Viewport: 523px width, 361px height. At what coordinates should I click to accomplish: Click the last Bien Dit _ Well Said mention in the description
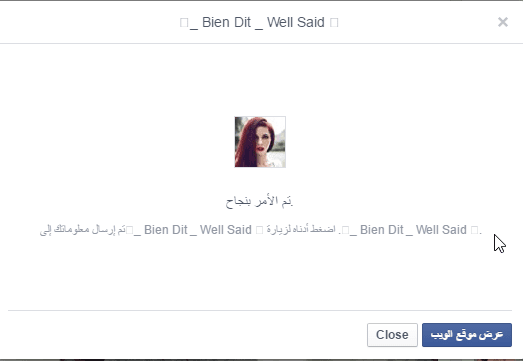[408, 230]
